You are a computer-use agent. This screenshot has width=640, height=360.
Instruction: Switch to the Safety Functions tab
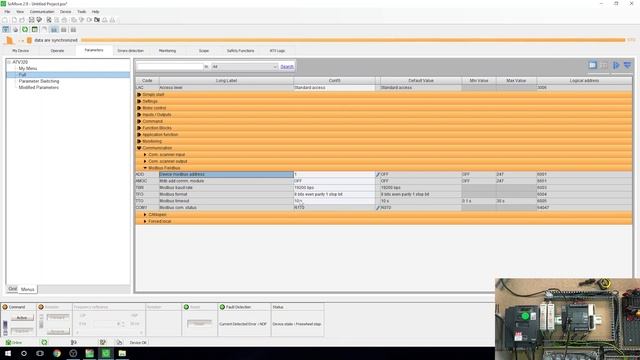click(x=240, y=51)
